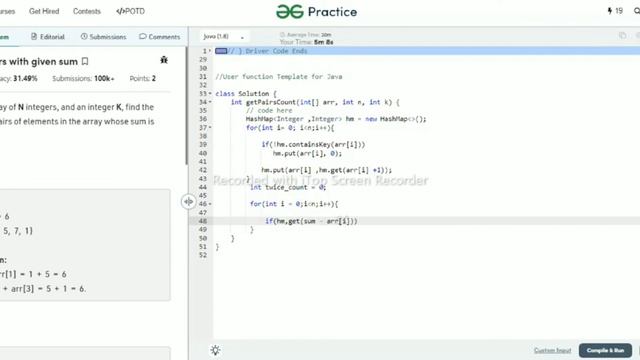Screen dimensions: 640x360
Task: Click the '// code here' comment
Action: 269,111
